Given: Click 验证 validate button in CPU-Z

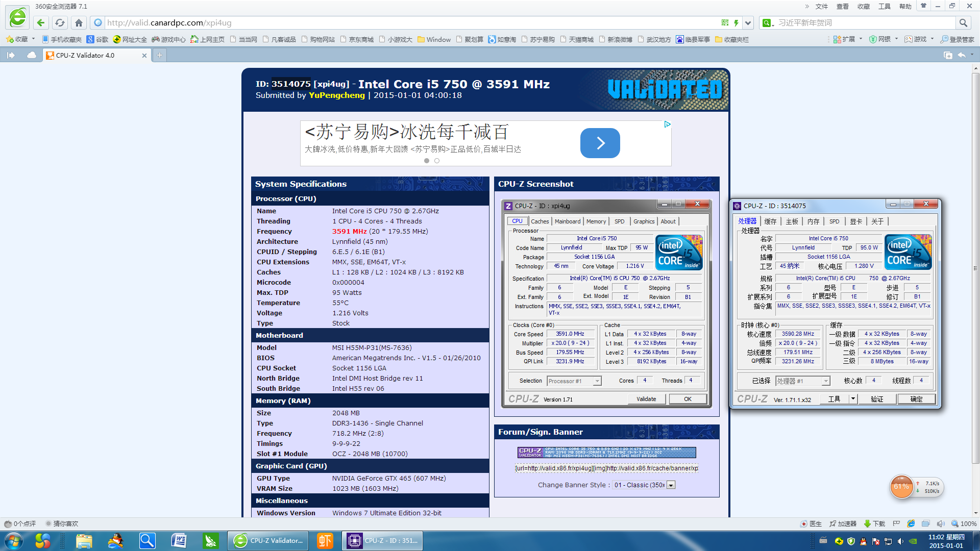Looking at the screenshot, I should 877,399.
